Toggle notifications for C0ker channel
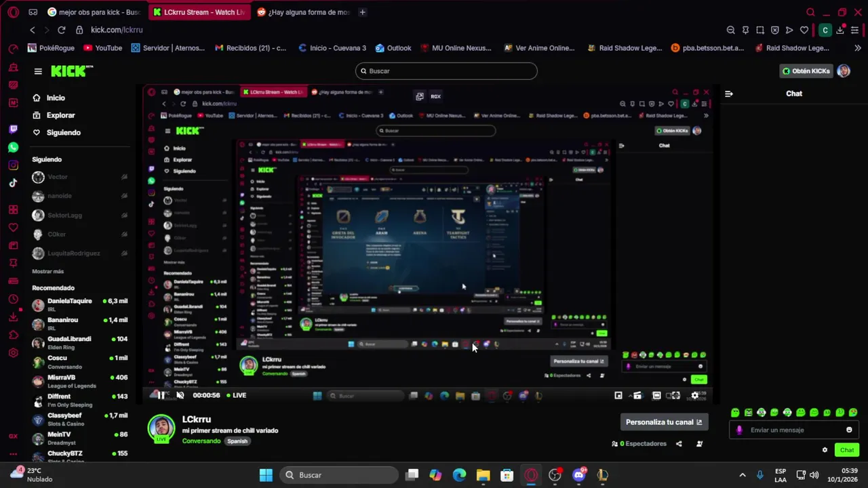The image size is (868, 488). coord(124,234)
